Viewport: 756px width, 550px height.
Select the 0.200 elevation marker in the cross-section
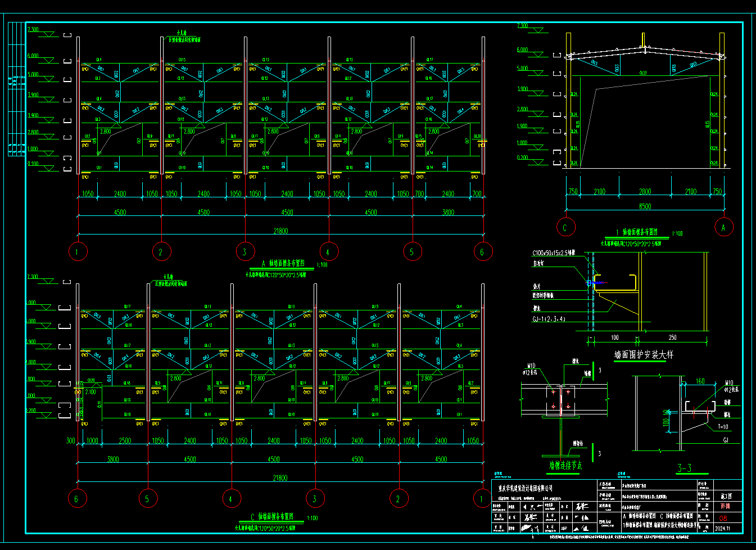click(523, 158)
